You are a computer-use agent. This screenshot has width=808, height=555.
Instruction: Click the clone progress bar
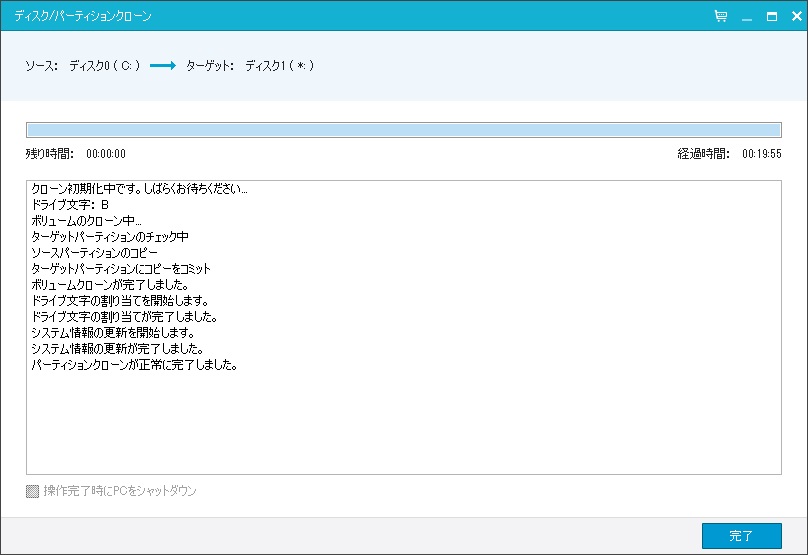tap(404, 130)
